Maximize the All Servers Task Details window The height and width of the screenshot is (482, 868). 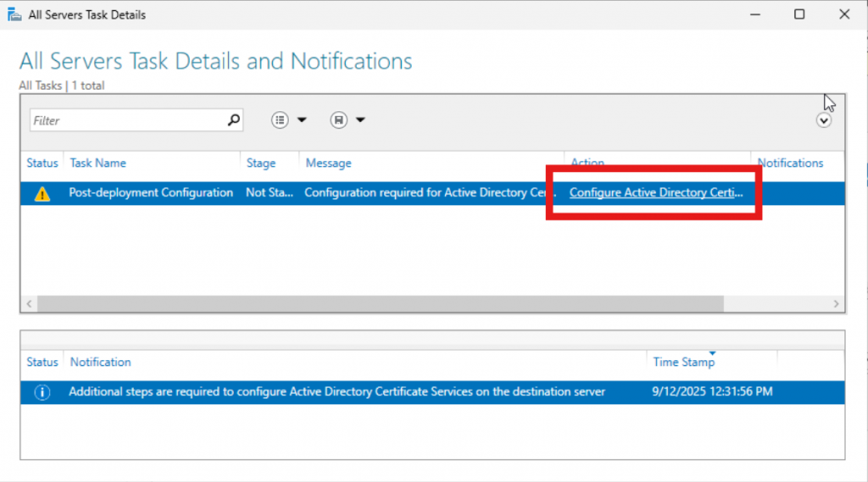tap(798, 14)
